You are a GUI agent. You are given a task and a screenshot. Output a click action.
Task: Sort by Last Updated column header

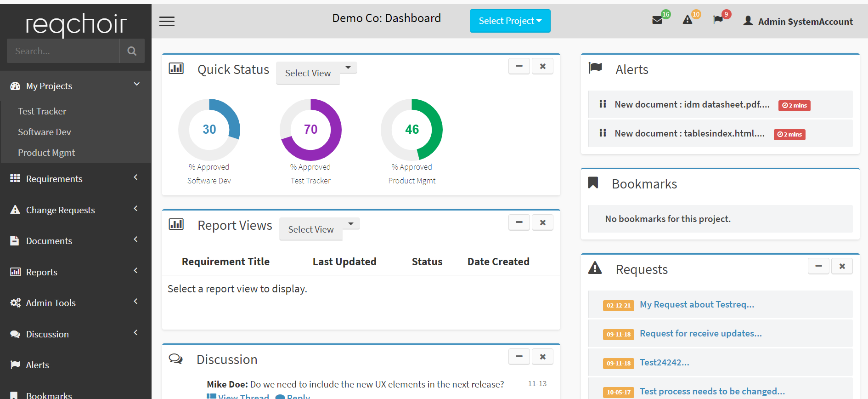click(344, 262)
